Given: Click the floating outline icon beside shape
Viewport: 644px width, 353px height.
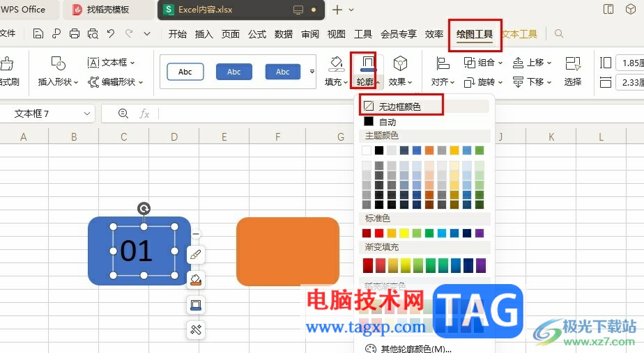Looking at the screenshot, I should coord(196,305).
